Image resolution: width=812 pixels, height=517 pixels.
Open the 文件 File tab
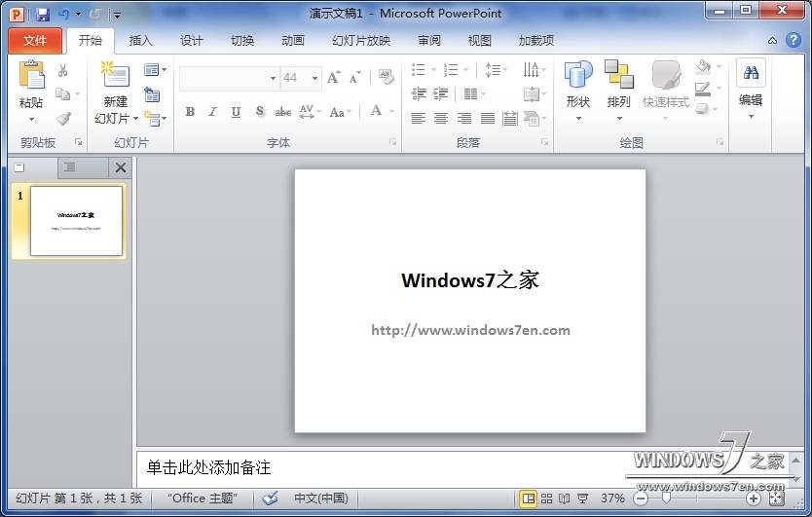pos(35,41)
